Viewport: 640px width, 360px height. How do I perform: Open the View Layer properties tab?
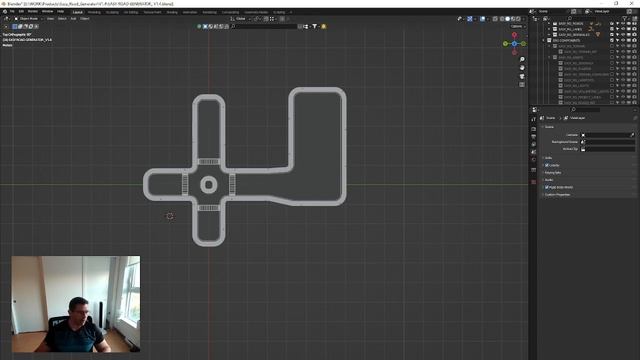pyautogui.click(x=533, y=144)
